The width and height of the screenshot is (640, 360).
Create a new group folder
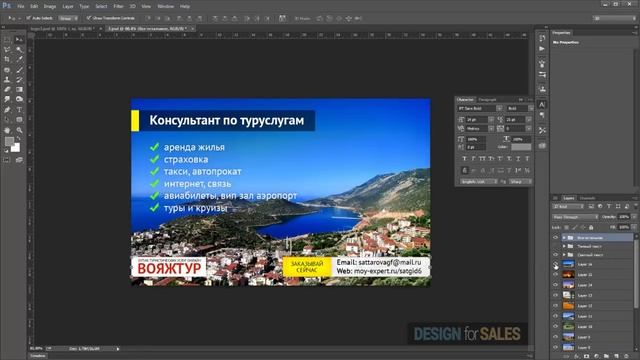pos(606,356)
